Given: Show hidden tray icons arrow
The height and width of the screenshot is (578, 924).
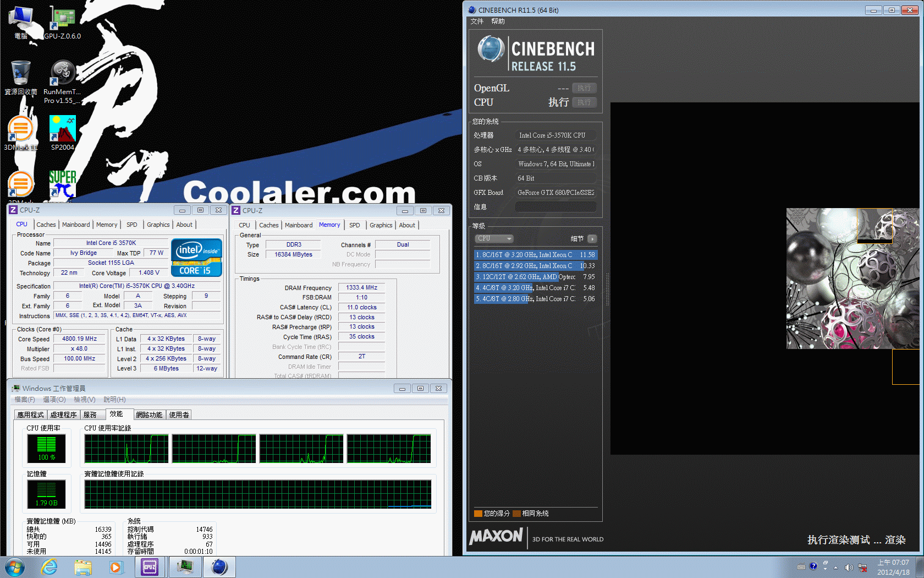Looking at the screenshot, I should [x=836, y=568].
